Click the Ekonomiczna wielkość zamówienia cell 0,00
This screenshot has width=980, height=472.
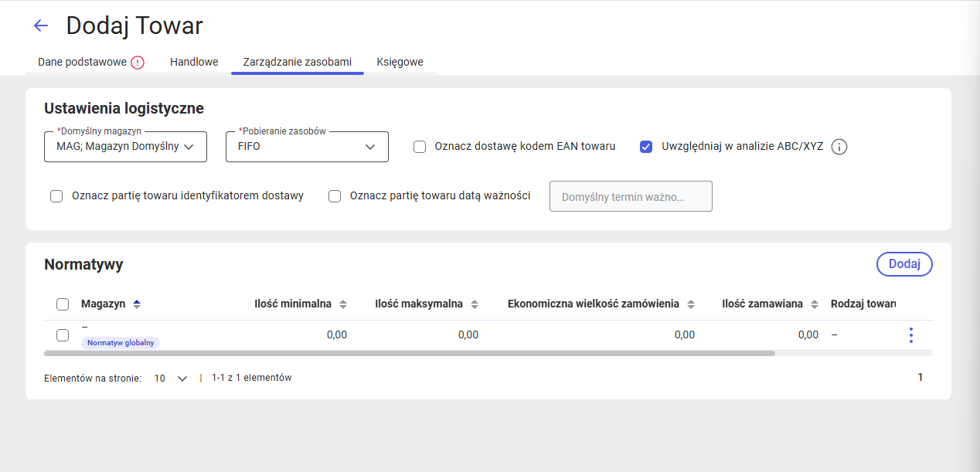(685, 335)
